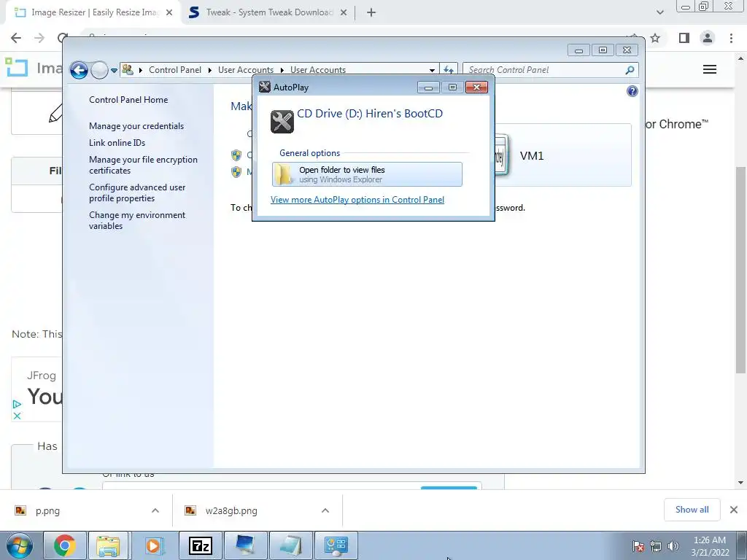Select Control Panel breadcrumb
The height and width of the screenshot is (560, 747).
(x=175, y=69)
